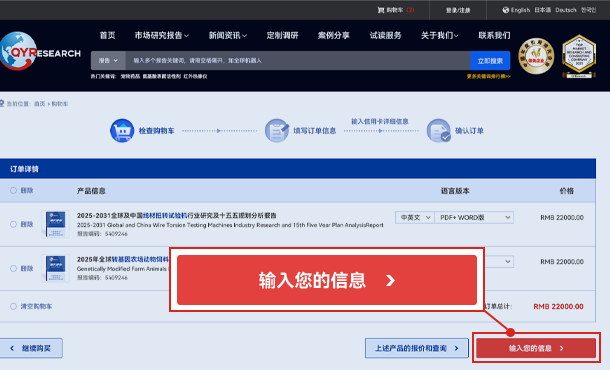This screenshot has height=370, width=610.
Task: Expand the 关于我们 menu
Action: pyautogui.click(x=439, y=35)
